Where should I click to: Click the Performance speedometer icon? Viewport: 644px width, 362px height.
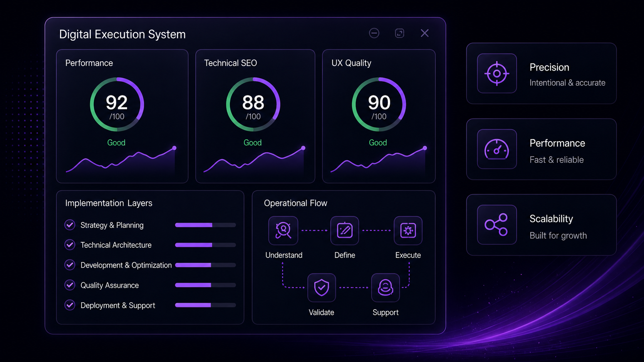[497, 149]
